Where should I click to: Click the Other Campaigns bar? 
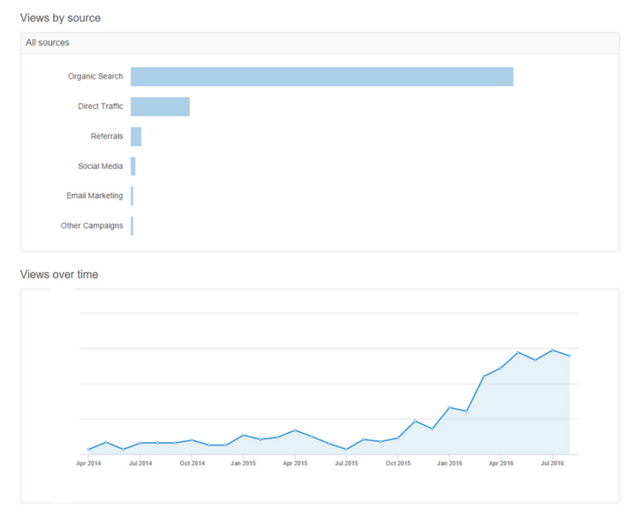coord(132,226)
